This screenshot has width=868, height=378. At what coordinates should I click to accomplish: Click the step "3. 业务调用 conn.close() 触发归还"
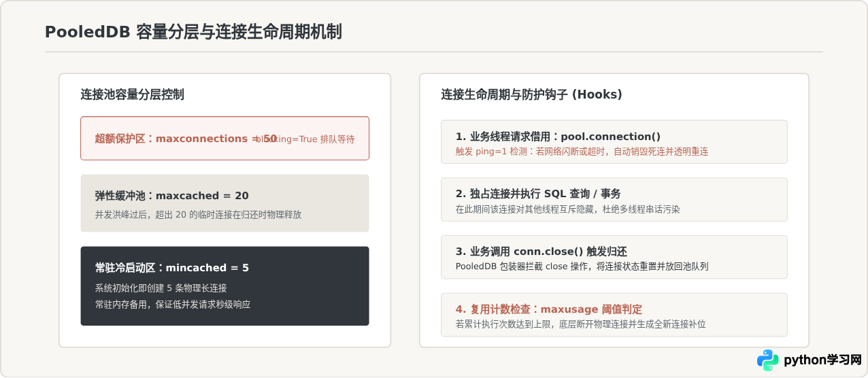541,252
